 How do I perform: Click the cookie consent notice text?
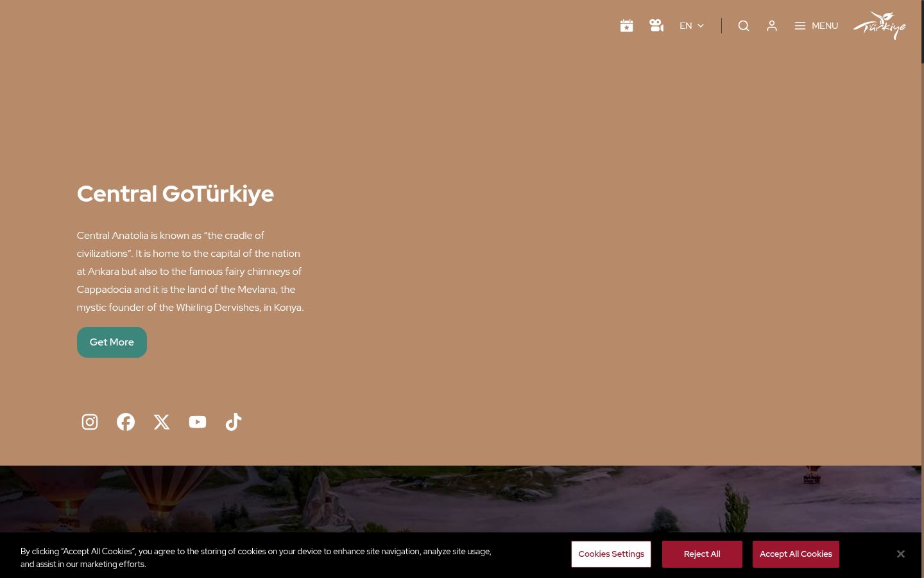256,557
